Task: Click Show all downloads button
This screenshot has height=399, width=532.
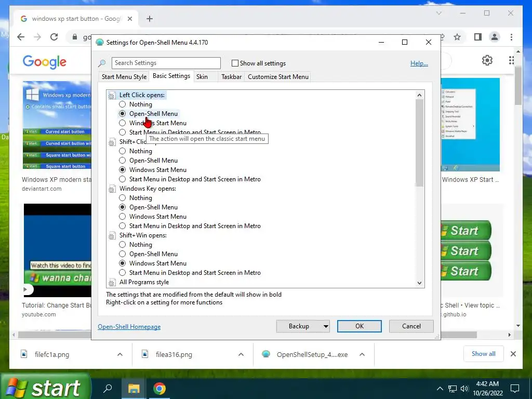Action: (x=483, y=354)
